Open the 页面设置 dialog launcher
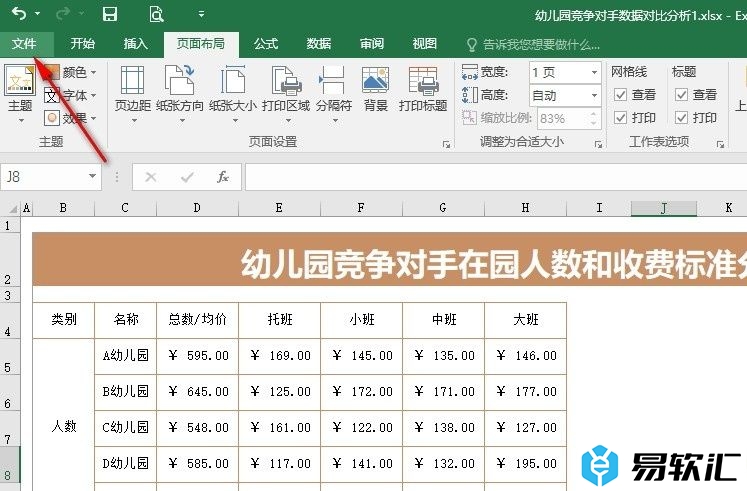Image resolution: width=747 pixels, height=491 pixels. (446, 144)
